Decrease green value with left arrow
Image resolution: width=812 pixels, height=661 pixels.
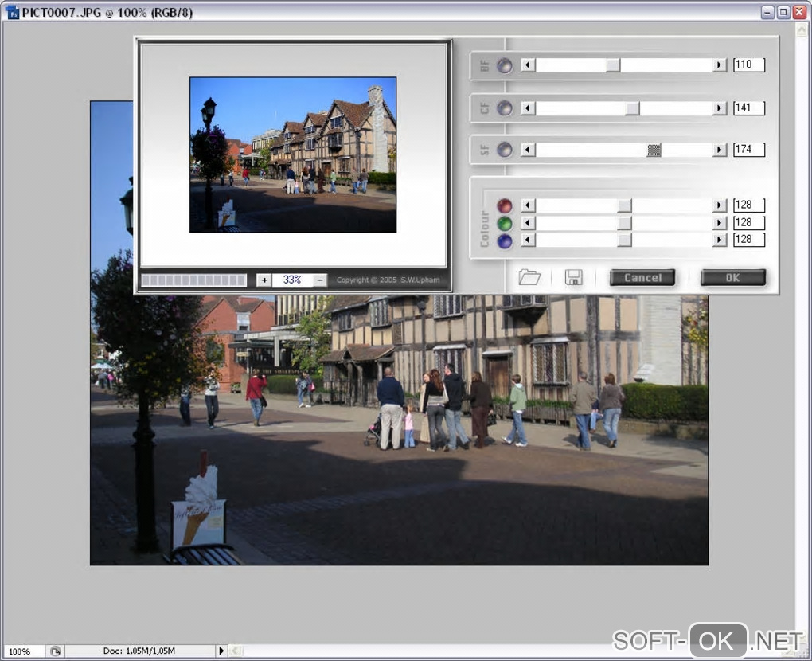tap(528, 223)
